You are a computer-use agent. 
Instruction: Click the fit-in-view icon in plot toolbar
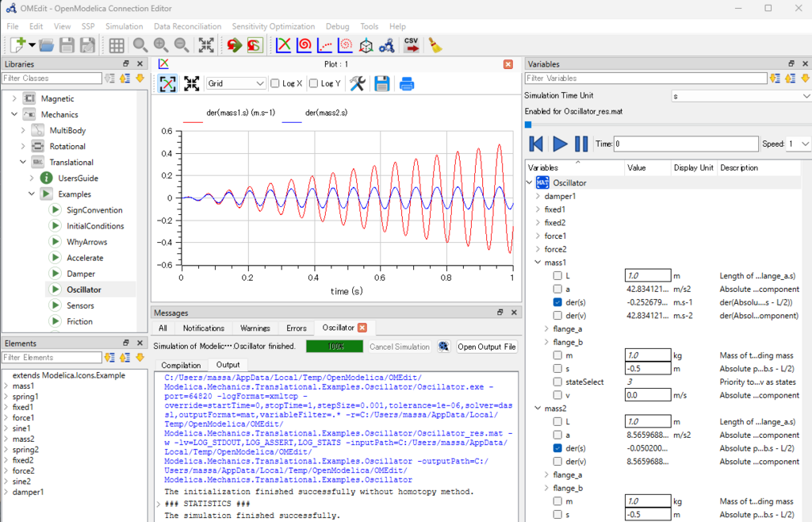pos(191,83)
